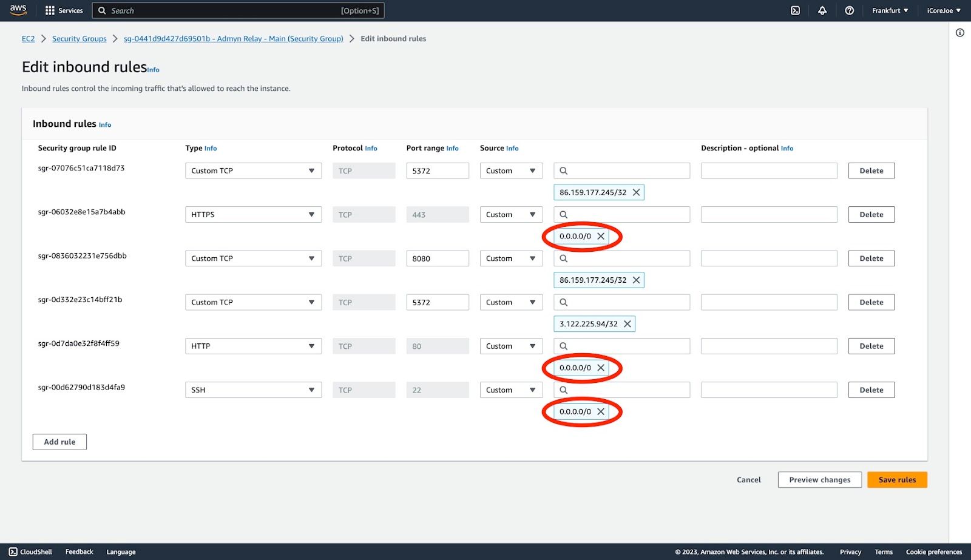Open Source Custom dropdown for HTTP rule
This screenshot has width=971, height=560.
point(511,346)
